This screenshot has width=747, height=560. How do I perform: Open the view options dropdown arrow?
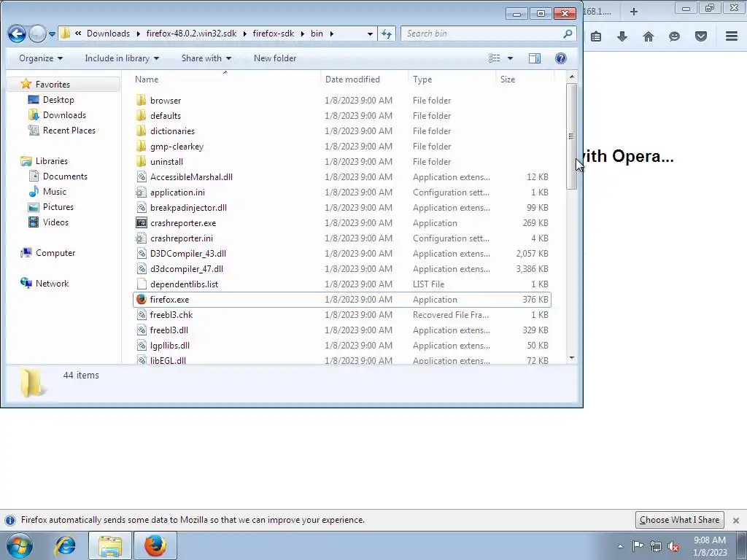[510, 58]
